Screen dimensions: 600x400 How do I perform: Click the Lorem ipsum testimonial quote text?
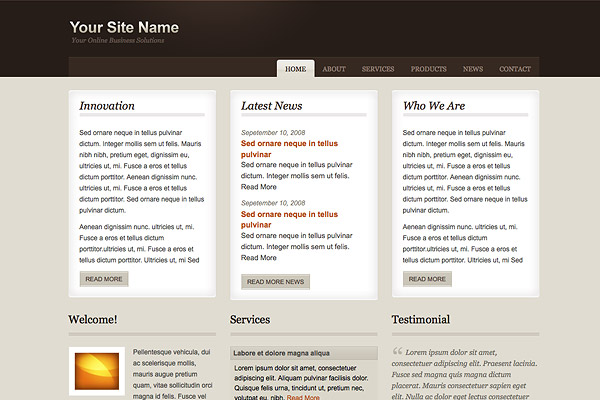pyautogui.click(x=465, y=374)
